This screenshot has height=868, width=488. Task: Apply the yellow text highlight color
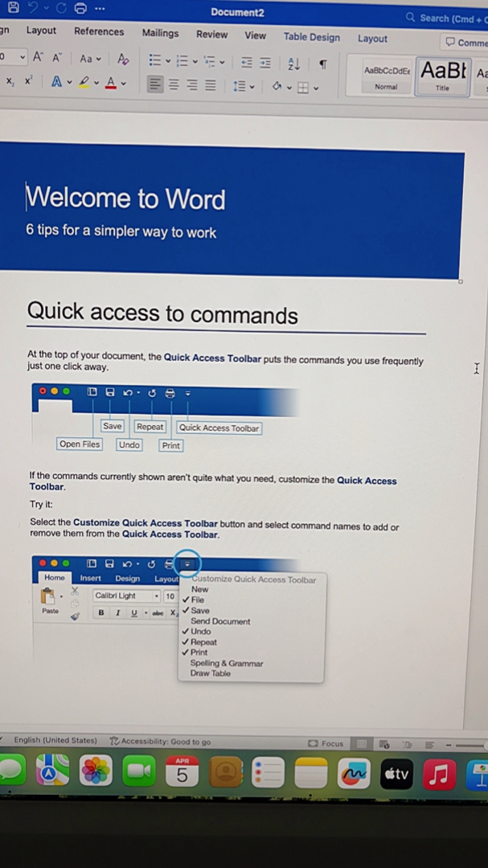(x=84, y=83)
